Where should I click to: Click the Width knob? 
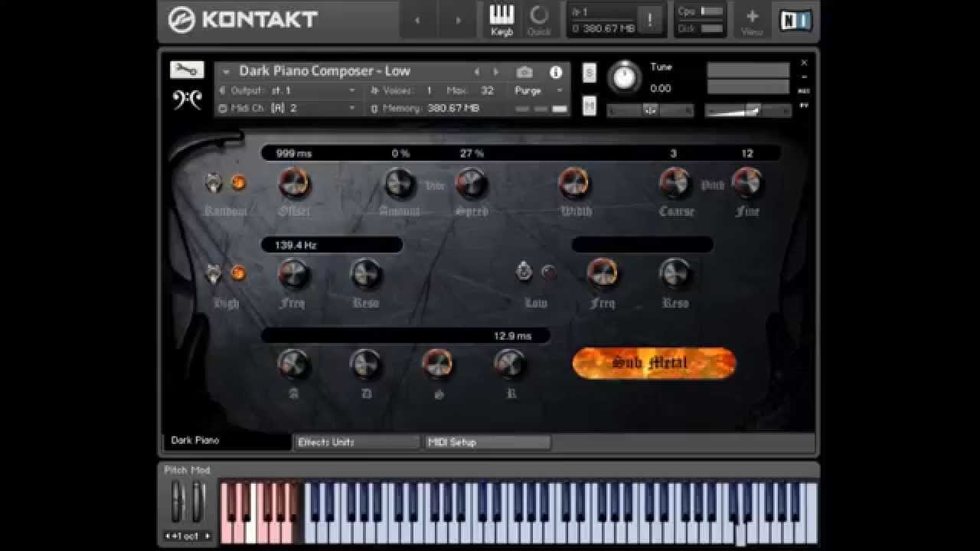click(x=573, y=183)
